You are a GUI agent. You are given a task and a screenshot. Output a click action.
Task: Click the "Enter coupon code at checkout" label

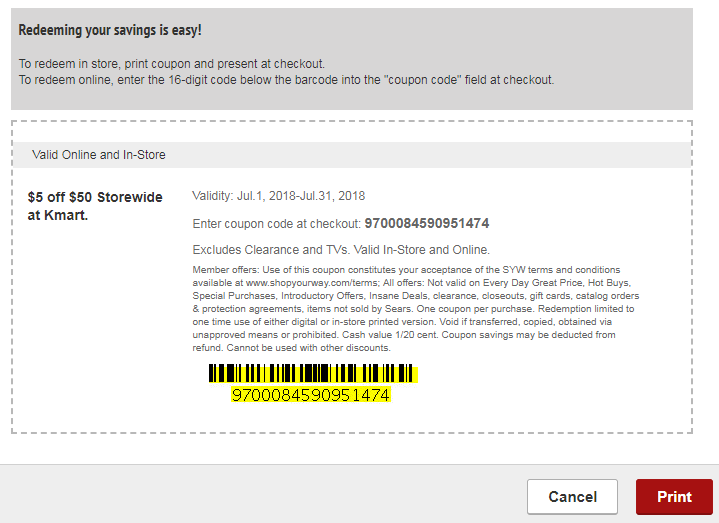coord(277,224)
